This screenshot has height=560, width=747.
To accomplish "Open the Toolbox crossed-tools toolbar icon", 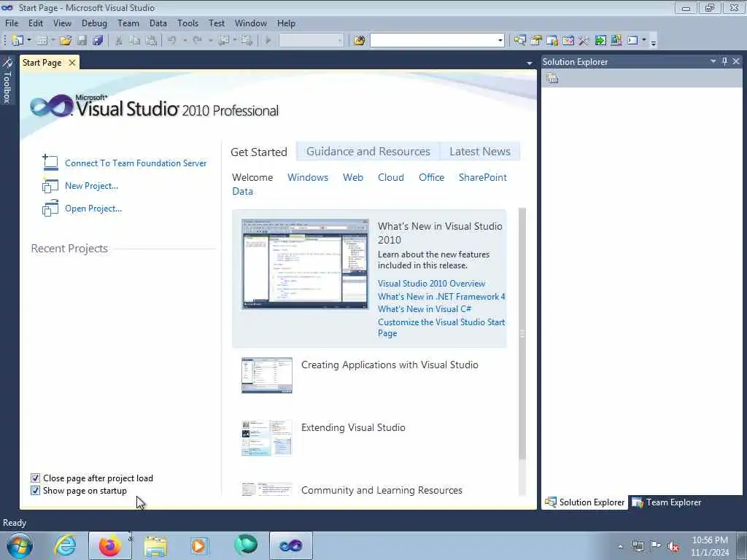I will pos(584,41).
